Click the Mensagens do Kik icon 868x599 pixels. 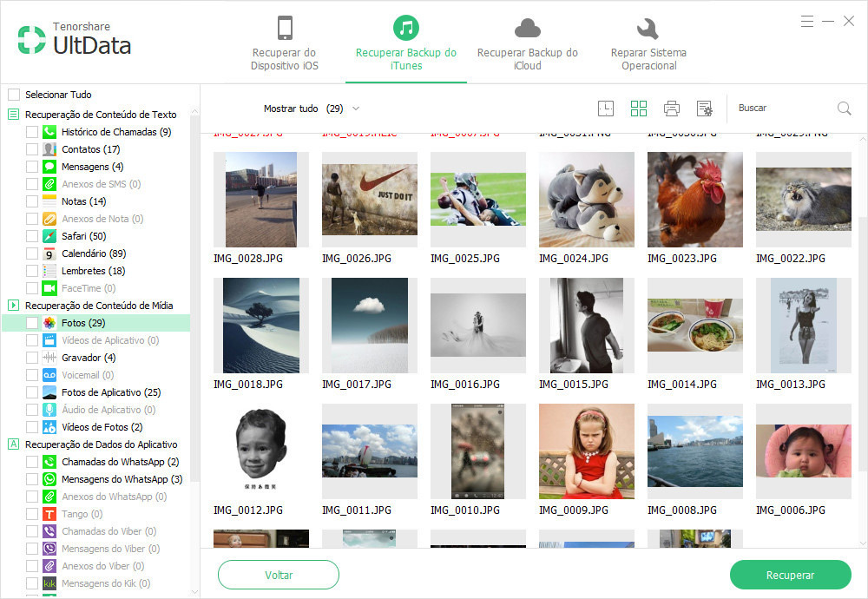point(49,583)
